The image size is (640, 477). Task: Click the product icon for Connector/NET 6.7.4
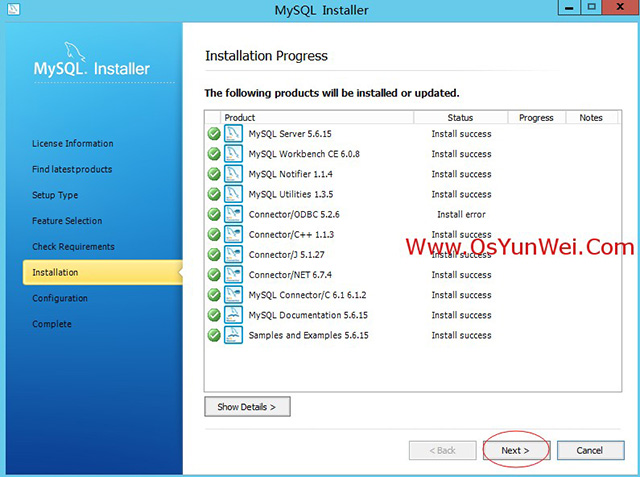(x=233, y=275)
